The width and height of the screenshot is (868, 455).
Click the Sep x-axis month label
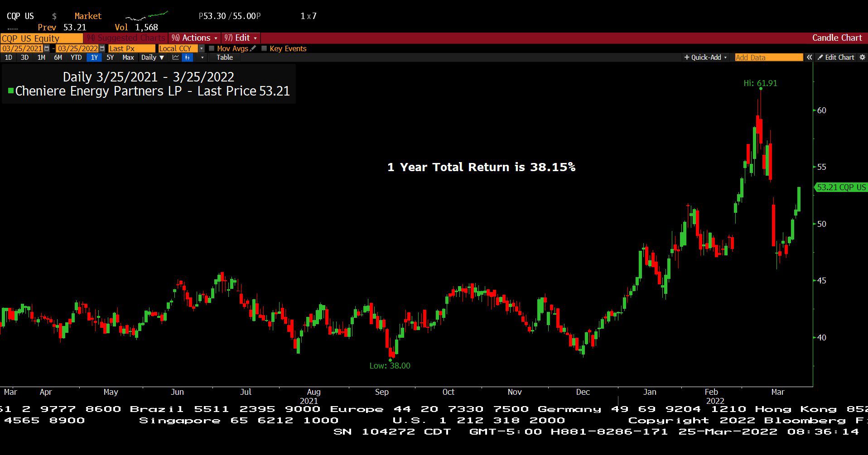click(x=382, y=392)
